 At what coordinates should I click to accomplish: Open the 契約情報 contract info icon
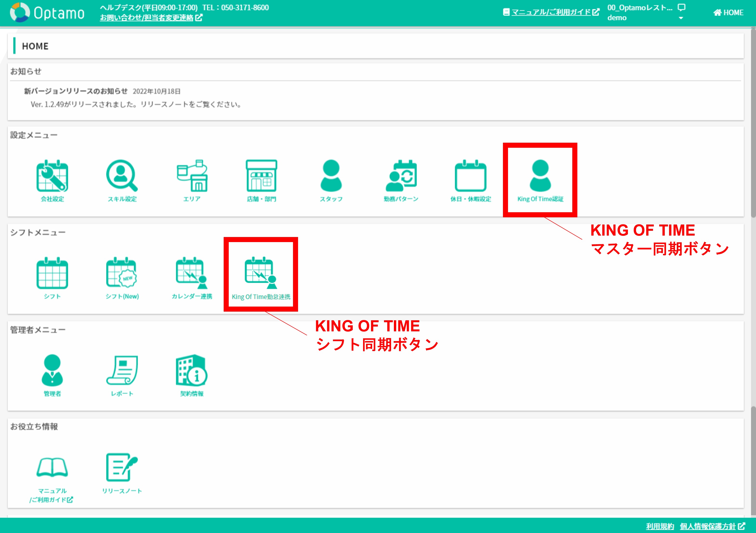[x=192, y=371]
